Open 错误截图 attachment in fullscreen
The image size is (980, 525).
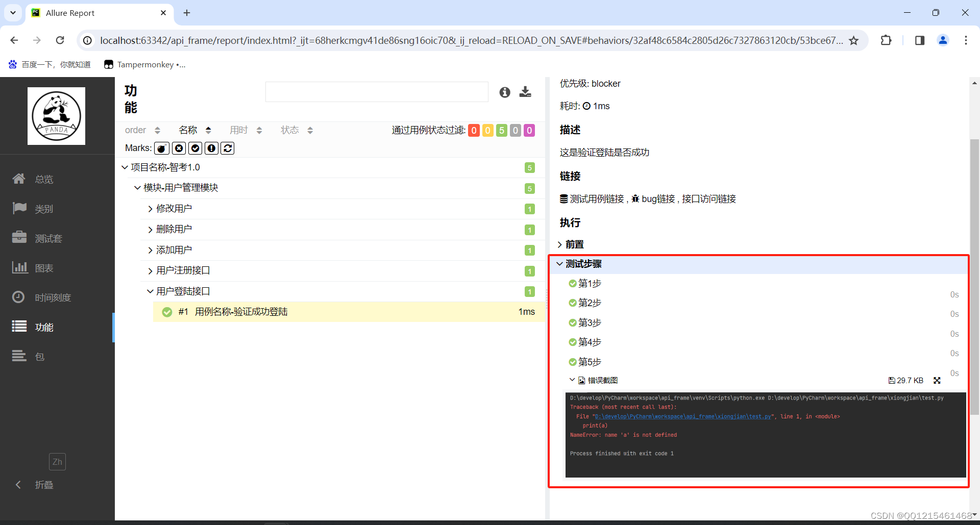click(937, 381)
